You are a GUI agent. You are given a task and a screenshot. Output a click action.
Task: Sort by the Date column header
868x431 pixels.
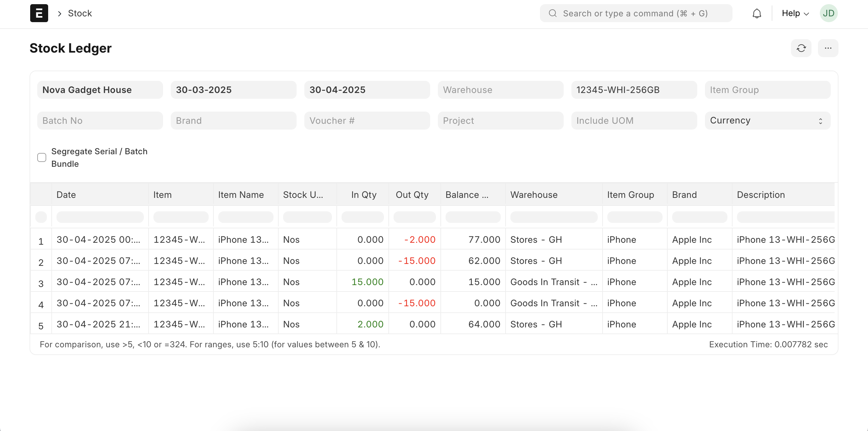coord(100,195)
